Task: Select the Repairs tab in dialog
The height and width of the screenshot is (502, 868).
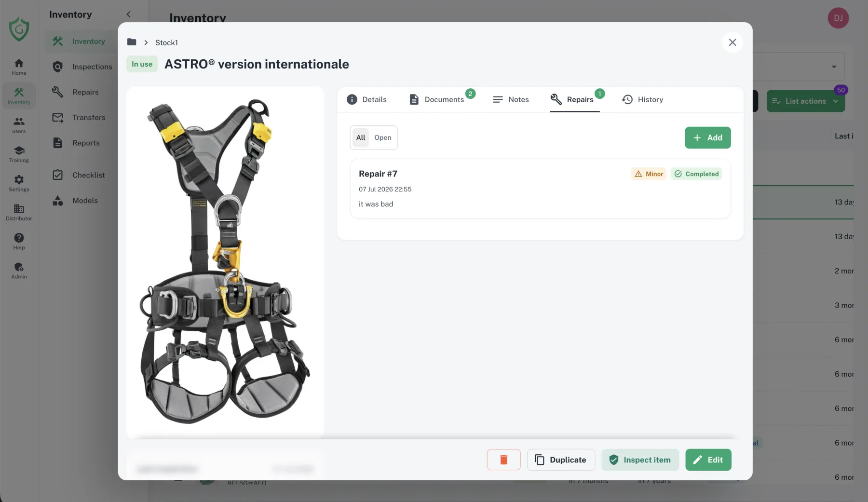Action: pyautogui.click(x=575, y=99)
